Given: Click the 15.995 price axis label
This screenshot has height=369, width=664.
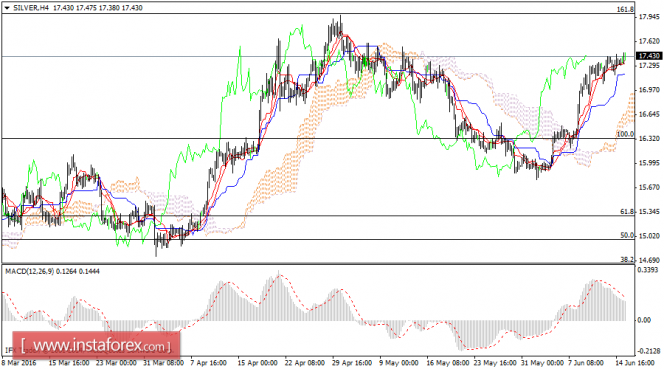Looking at the screenshot, I should (649, 163).
